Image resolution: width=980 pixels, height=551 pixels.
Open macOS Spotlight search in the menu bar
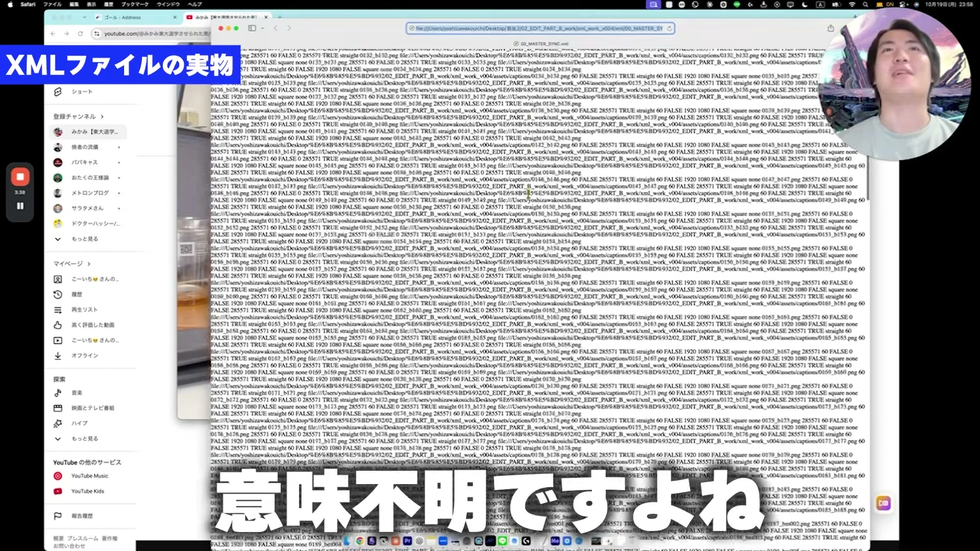(x=865, y=4)
